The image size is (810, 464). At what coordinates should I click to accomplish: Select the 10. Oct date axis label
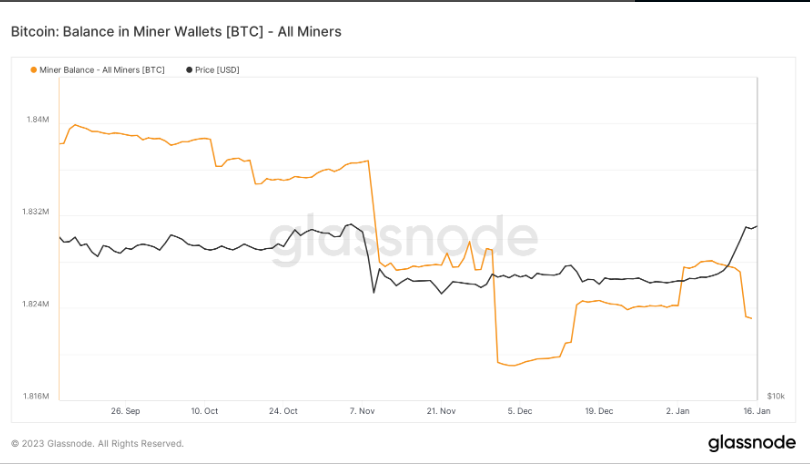(204, 410)
